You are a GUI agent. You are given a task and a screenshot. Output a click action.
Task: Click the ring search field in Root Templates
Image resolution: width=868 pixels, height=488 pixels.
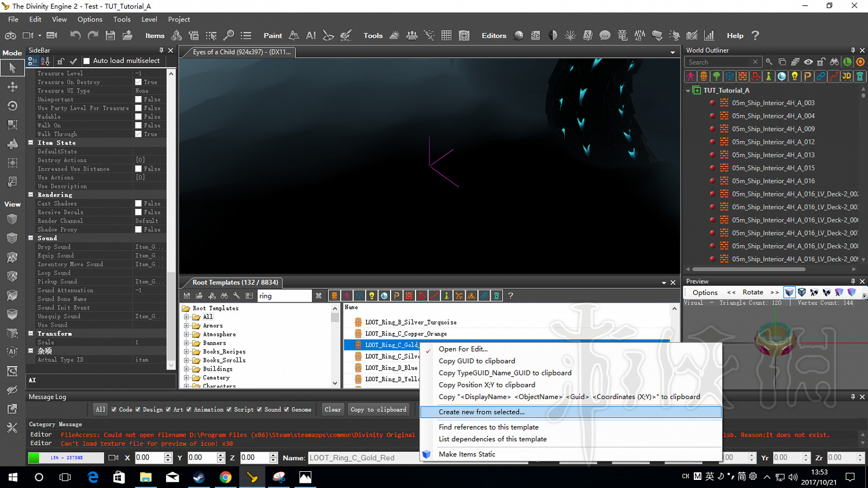(284, 296)
